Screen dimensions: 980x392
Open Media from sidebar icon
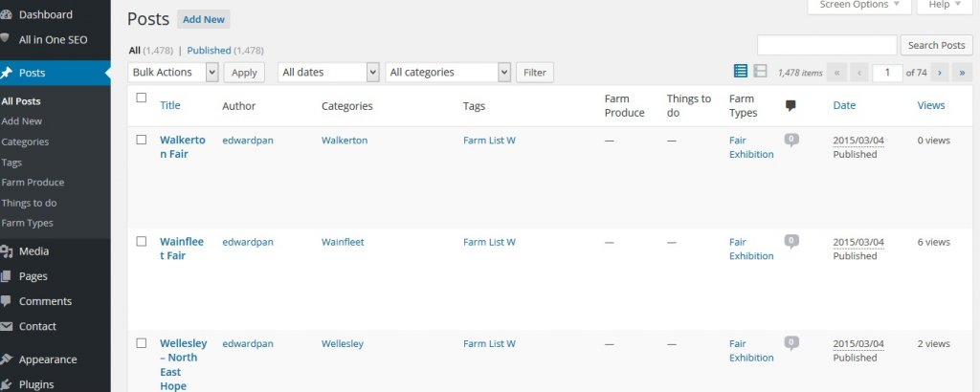(x=8, y=251)
